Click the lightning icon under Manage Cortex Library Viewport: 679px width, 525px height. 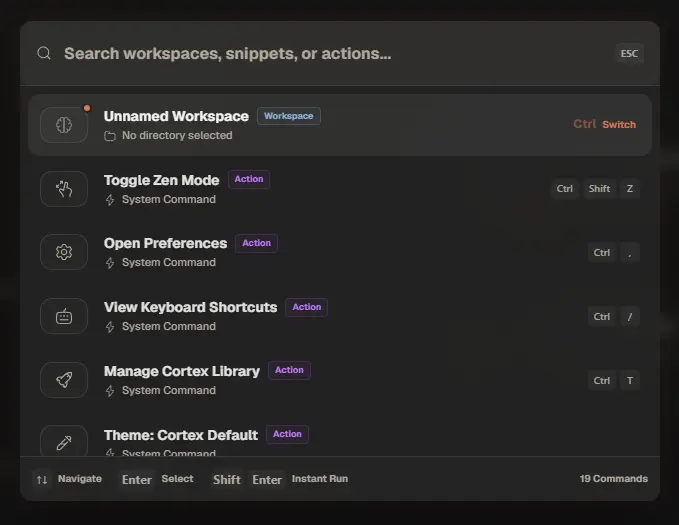(110, 391)
